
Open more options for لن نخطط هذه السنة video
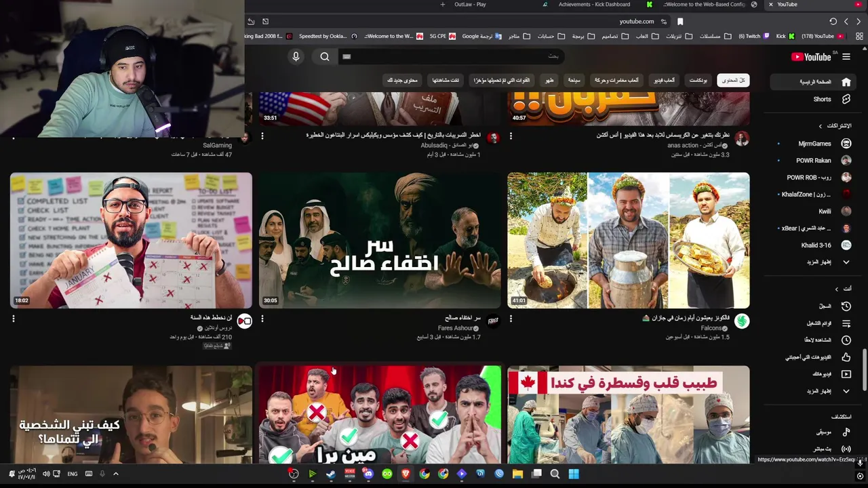point(14,319)
